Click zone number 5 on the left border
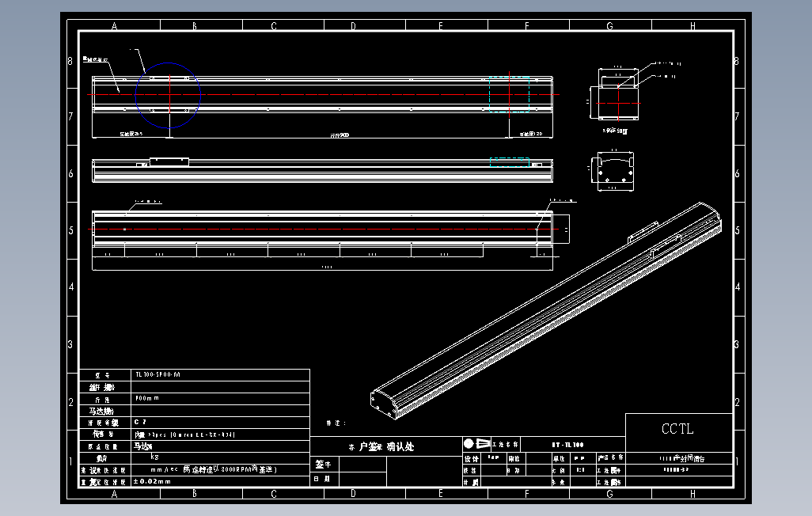Image resolution: width=812 pixels, height=516 pixels. pos(71,230)
